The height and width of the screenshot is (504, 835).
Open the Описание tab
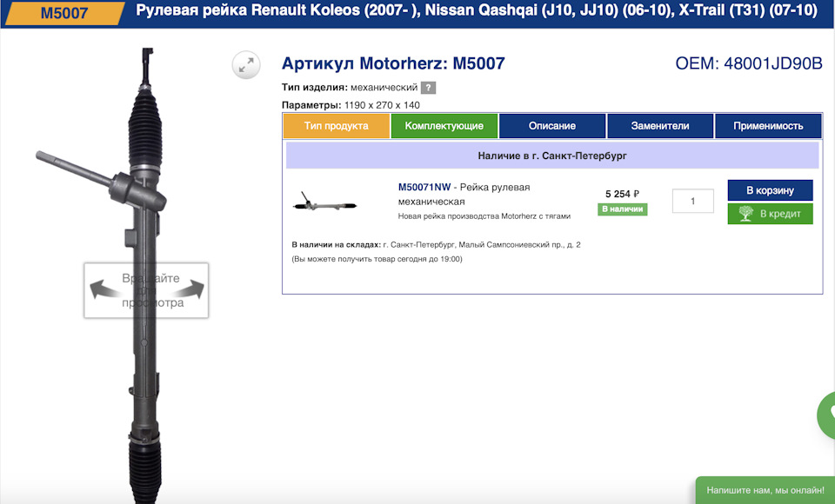click(x=552, y=126)
